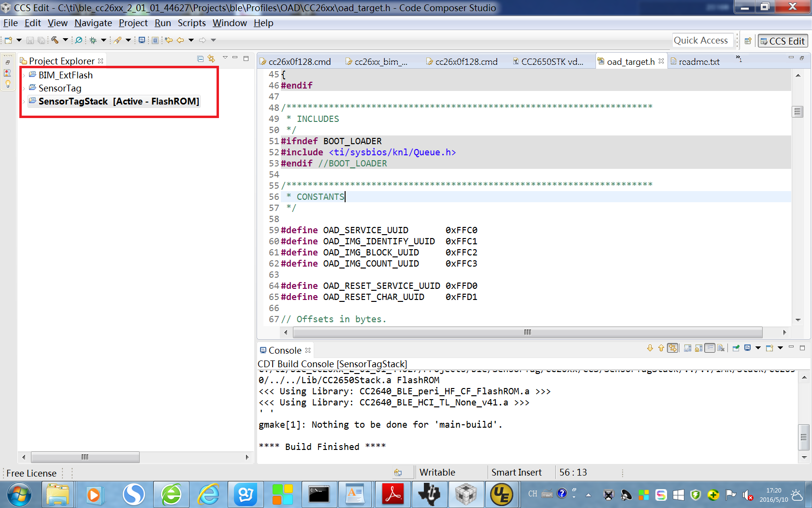Click the block selection mode toolbar icon
The image size is (812, 508).
155,40
